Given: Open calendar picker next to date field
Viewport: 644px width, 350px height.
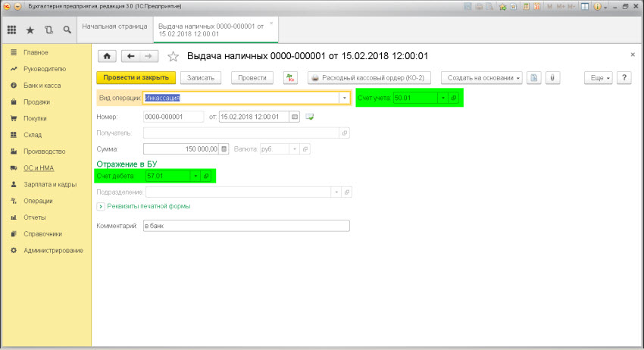Looking at the screenshot, I should pos(294,117).
